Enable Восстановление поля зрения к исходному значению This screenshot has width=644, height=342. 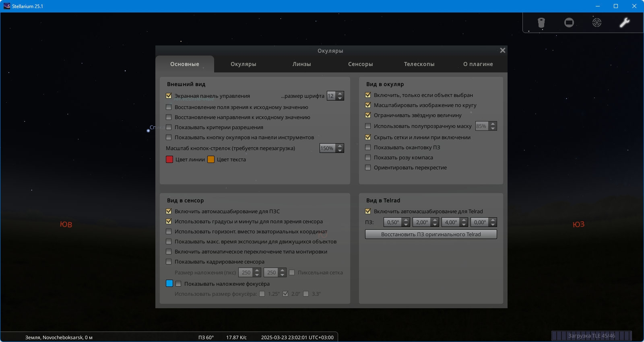169,107
